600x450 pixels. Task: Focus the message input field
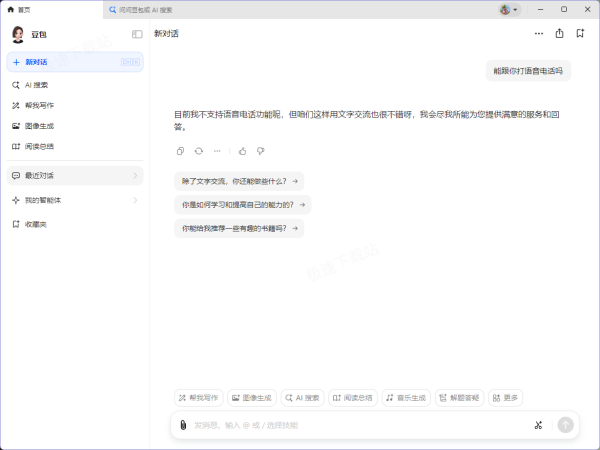coord(360,425)
